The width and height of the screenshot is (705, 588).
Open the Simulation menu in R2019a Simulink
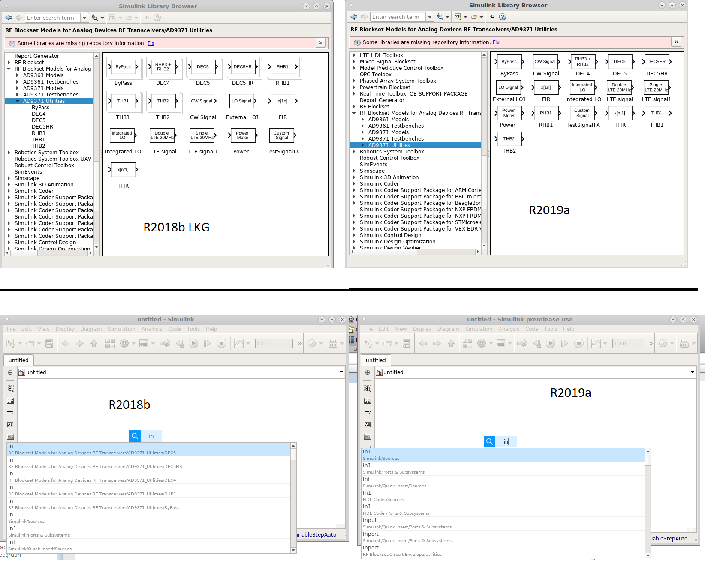point(479,329)
